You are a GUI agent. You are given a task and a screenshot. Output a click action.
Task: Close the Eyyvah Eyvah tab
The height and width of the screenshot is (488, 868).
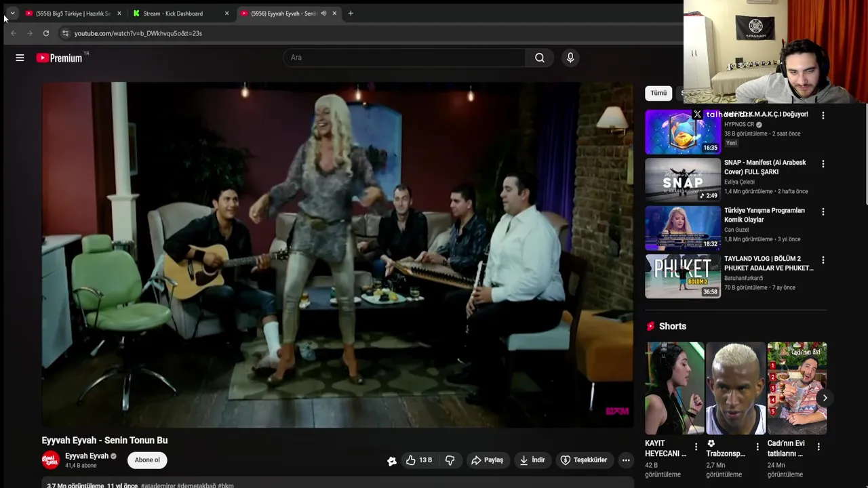pyautogui.click(x=334, y=13)
